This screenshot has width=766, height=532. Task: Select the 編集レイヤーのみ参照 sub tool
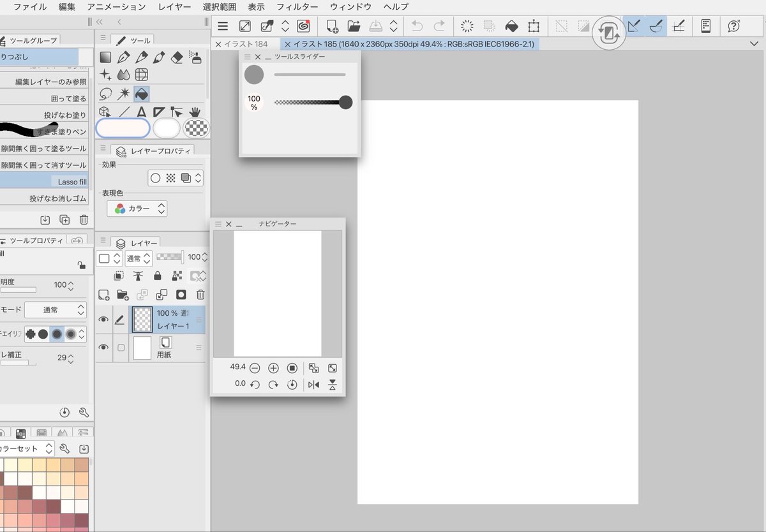tap(44, 82)
